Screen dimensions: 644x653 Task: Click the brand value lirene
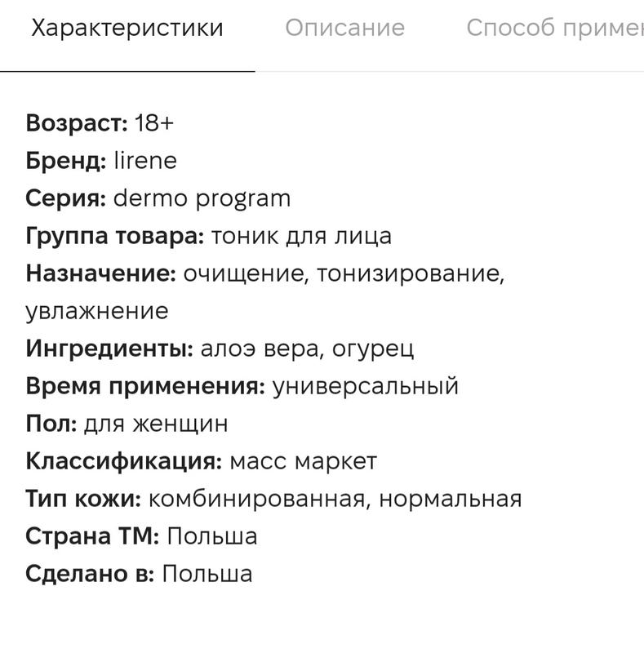click(145, 161)
